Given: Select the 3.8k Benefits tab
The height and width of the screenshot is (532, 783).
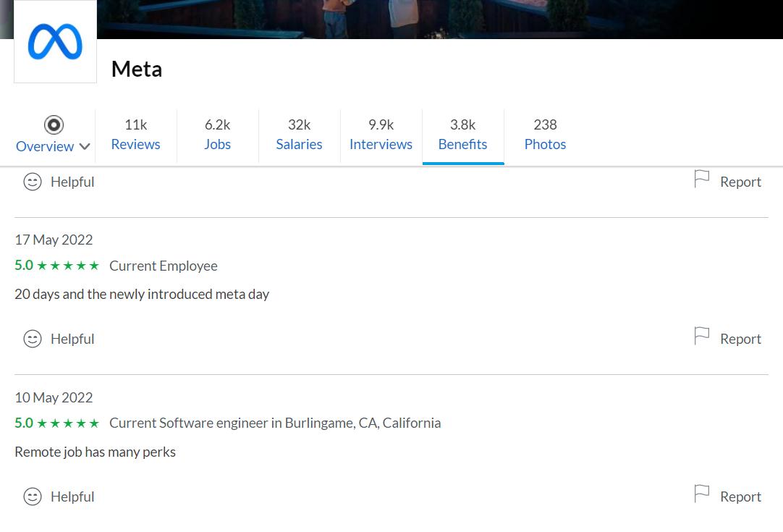Looking at the screenshot, I should click(463, 135).
